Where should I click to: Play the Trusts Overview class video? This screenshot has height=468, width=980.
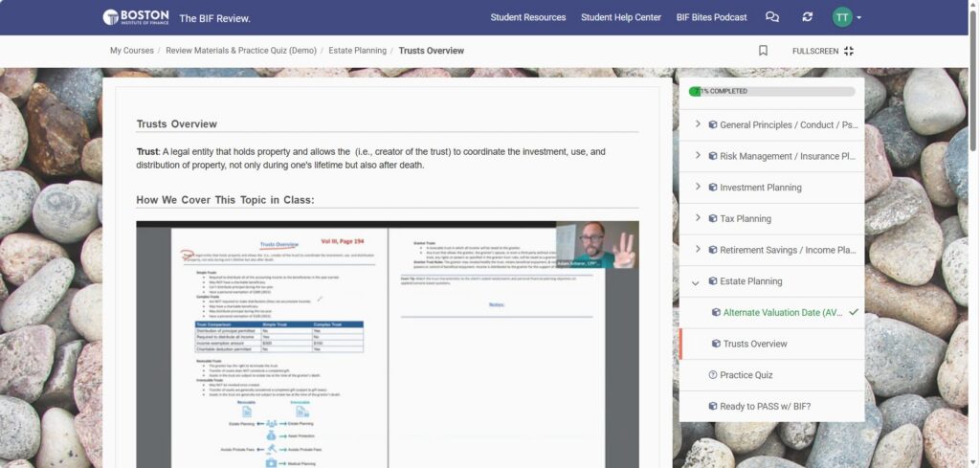tap(388, 345)
